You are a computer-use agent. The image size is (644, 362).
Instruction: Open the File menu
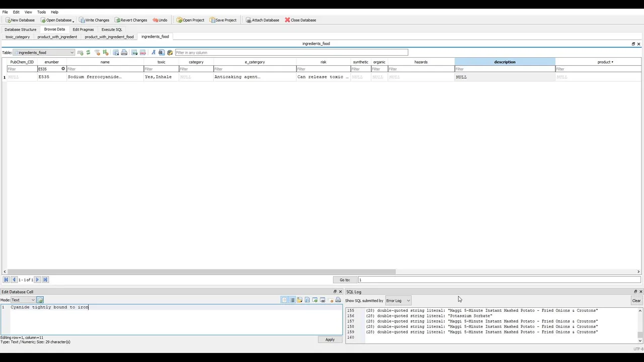[x=5, y=12]
